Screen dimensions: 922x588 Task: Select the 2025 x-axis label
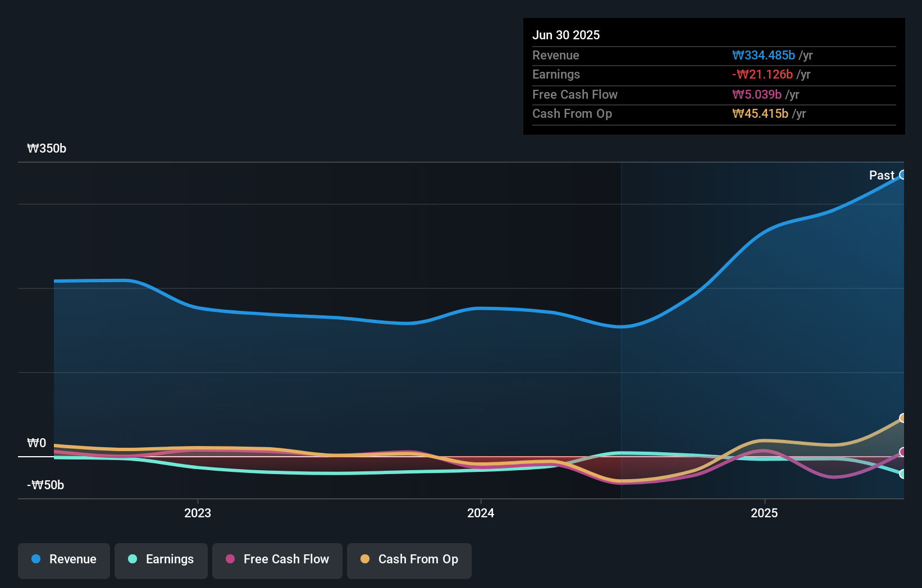tap(764, 513)
